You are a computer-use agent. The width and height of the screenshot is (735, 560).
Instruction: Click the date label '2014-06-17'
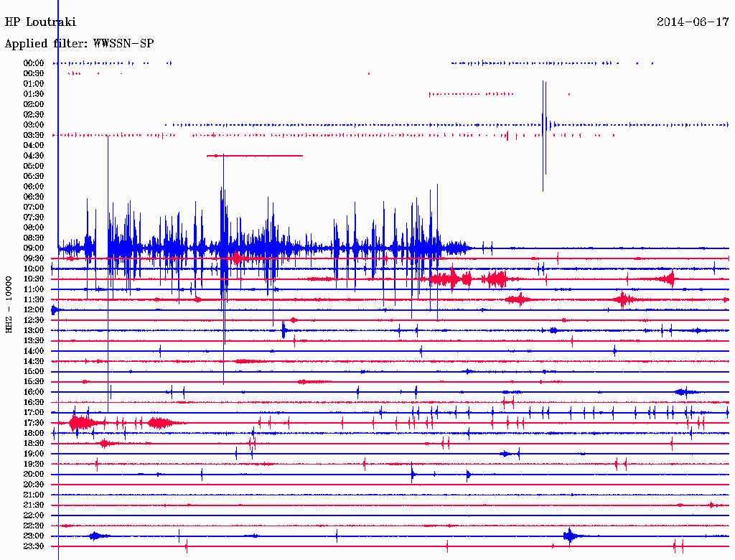693,22
